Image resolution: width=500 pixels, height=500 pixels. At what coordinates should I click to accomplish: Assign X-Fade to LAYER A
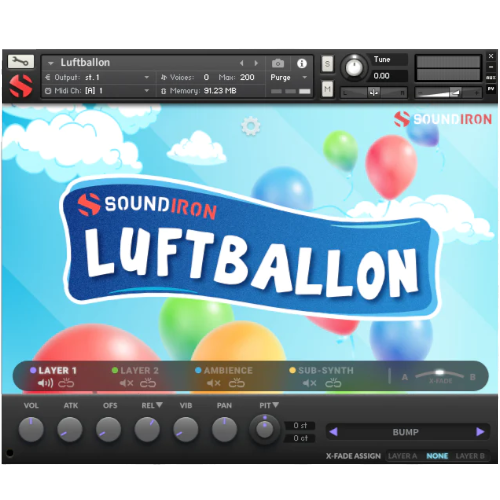click(403, 456)
